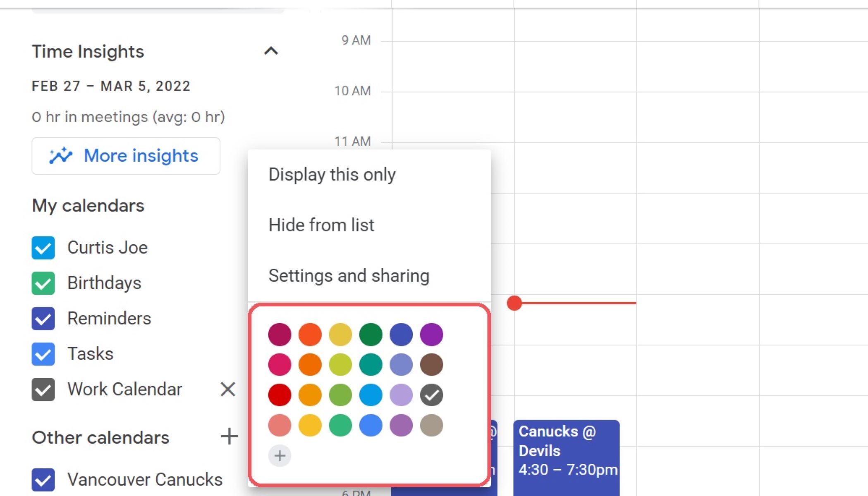Choose the brown color swatch
Screen dimensions: 868x496
tap(431, 365)
